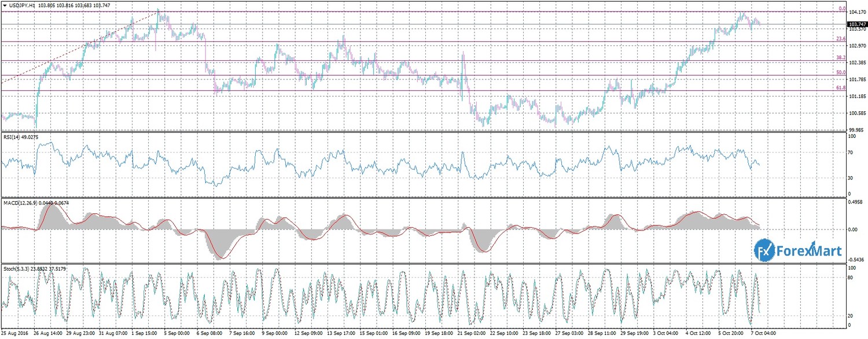Open the USDJPY,H1 chart dropdown triangle
This screenshot has width=868, height=339.
click(5, 5)
